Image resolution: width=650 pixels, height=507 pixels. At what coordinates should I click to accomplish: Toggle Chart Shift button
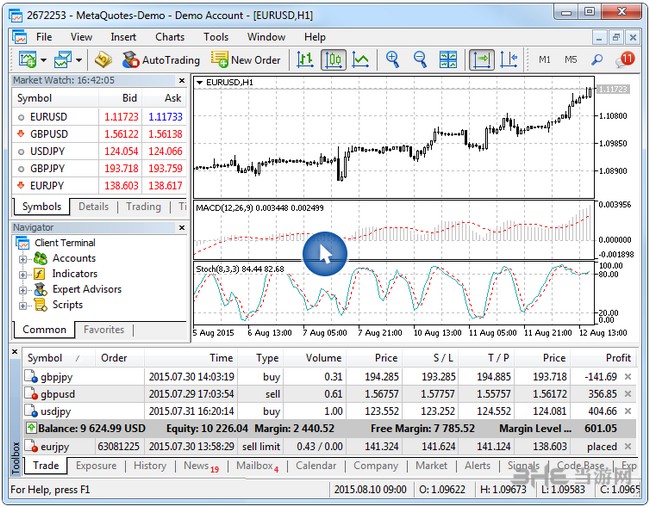pyautogui.click(x=509, y=60)
